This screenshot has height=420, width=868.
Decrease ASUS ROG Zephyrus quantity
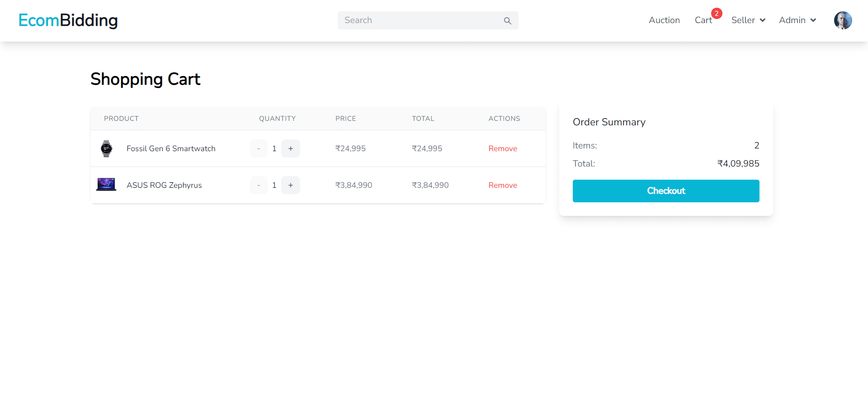tap(259, 185)
